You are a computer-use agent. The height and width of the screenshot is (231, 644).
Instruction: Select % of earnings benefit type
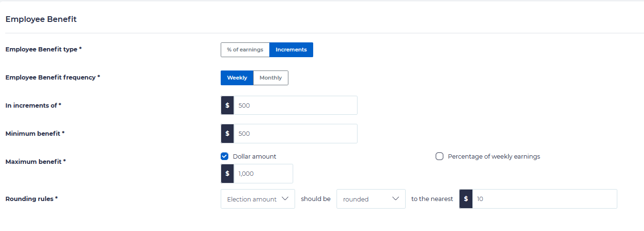pyautogui.click(x=245, y=50)
